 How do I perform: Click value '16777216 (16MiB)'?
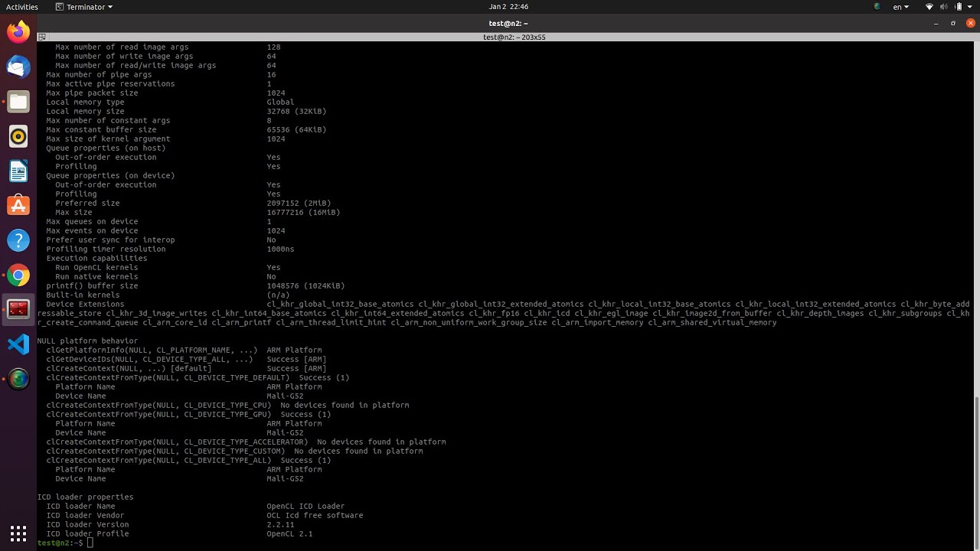303,212
